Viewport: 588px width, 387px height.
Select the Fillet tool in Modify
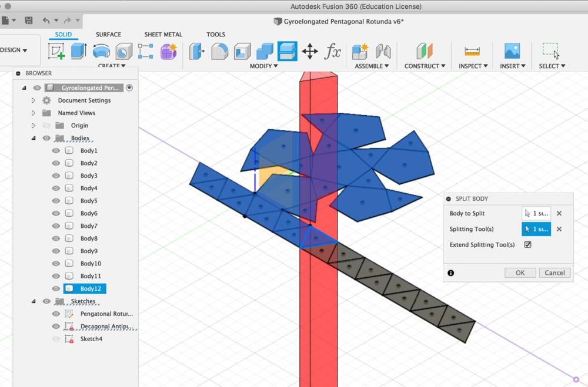219,51
